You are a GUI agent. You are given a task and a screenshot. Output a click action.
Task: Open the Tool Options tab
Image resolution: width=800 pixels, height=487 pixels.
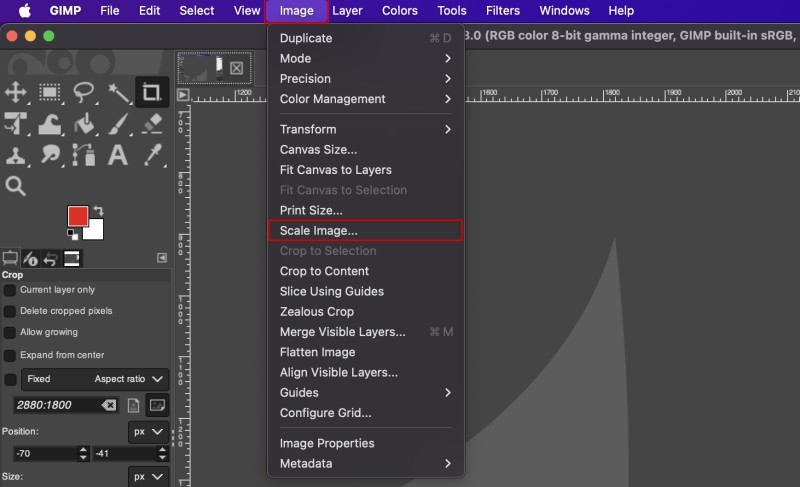click(10, 258)
